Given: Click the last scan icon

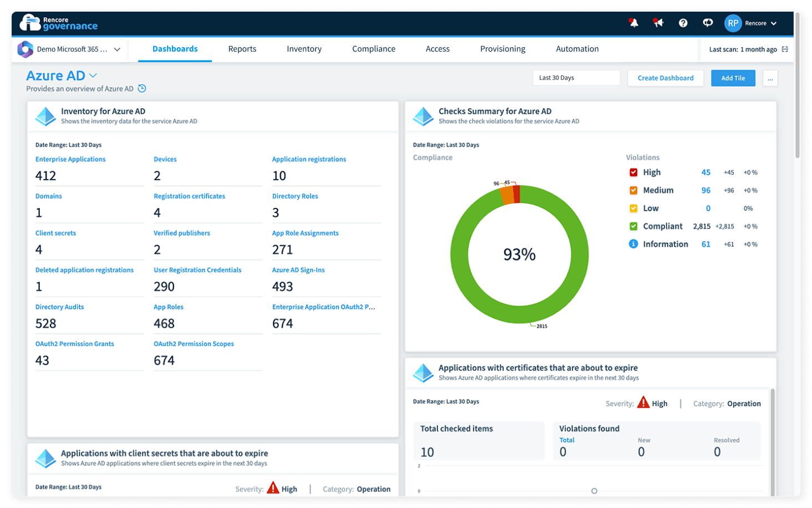Looking at the screenshot, I should click(x=785, y=49).
